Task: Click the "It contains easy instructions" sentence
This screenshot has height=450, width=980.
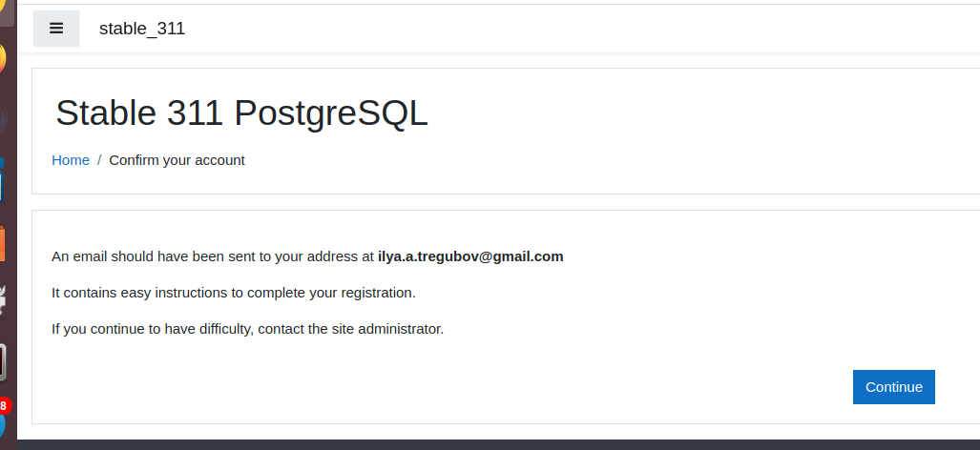Action: pos(234,293)
